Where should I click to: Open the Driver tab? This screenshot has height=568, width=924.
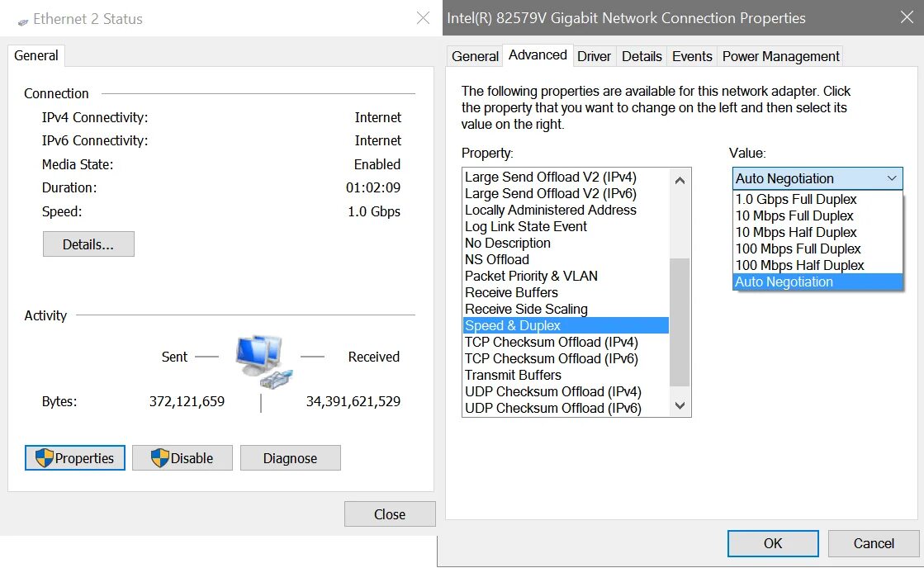(x=594, y=57)
